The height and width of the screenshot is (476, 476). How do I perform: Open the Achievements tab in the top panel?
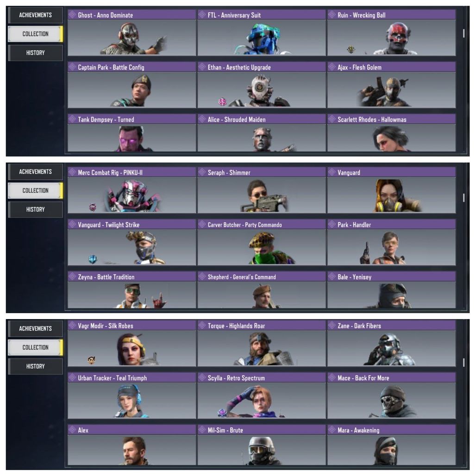[x=36, y=15]
